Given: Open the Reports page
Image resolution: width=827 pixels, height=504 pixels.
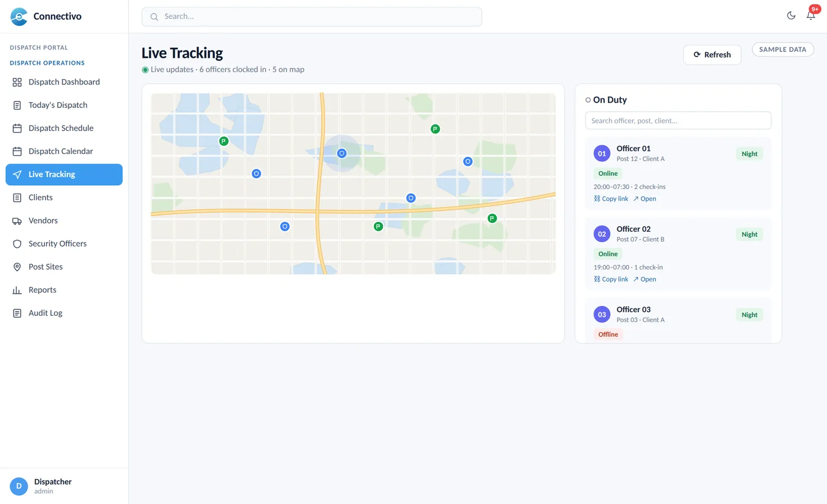Looking at the screenshot, I should tap(64, 290).
